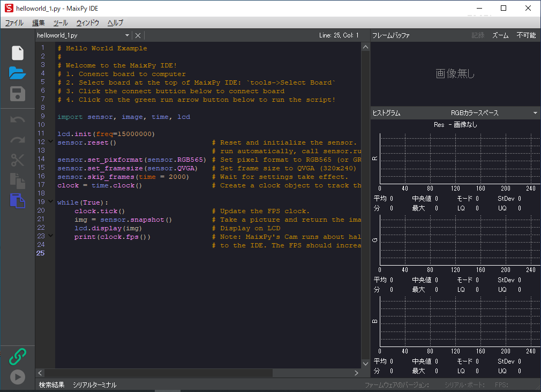Show the 検索結果 panel
Viewport: 541px width, 392px height.
click(52, 385)
